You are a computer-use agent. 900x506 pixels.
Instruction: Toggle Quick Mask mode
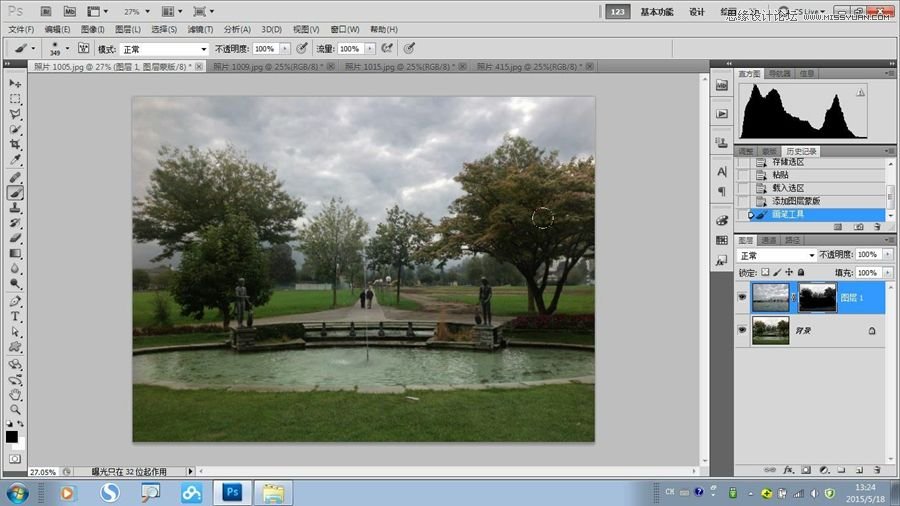(15, 459)
